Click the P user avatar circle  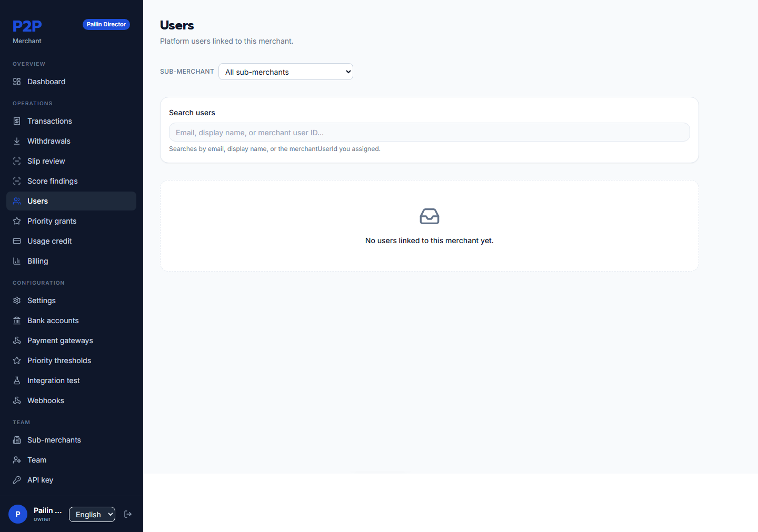18,514
